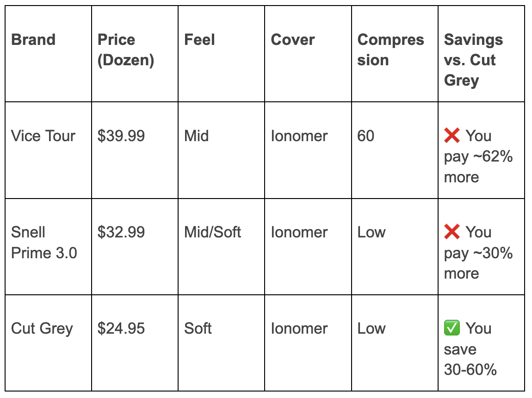This screenshot has width=532, height=398.
Task: Click the green checkmark icon in Cut Grey row
Action: 452,328
